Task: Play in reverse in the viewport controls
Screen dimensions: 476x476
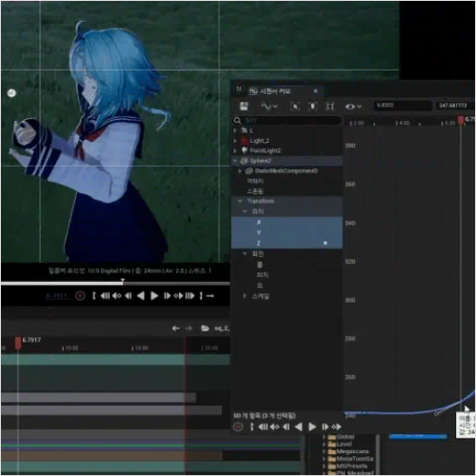Action: point(141,296)
